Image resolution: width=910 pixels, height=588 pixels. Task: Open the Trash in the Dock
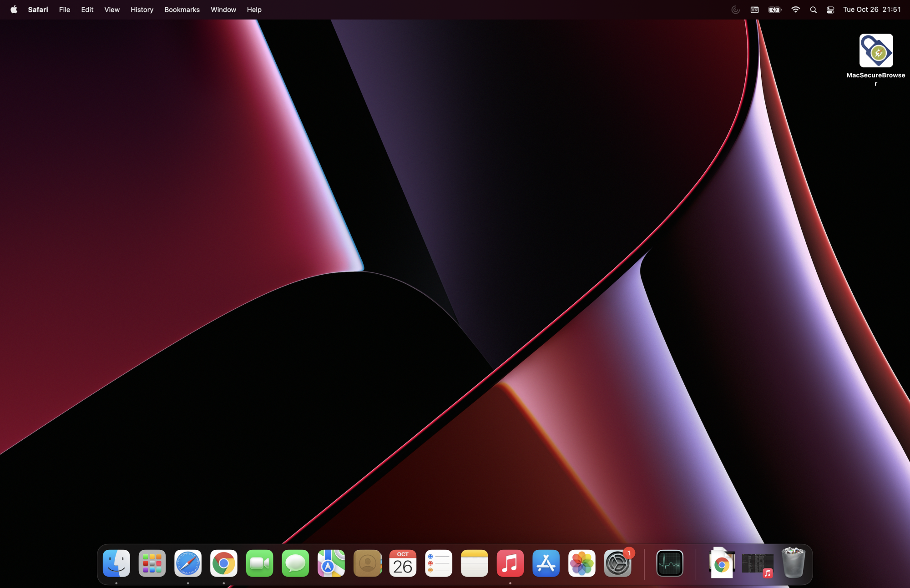coord(793,563)
